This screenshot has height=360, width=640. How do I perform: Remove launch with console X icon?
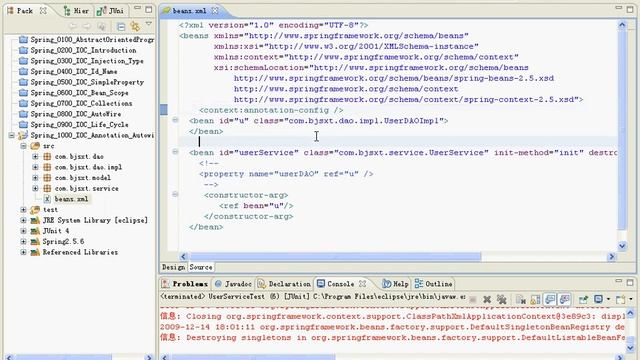[x=487, y=300]
